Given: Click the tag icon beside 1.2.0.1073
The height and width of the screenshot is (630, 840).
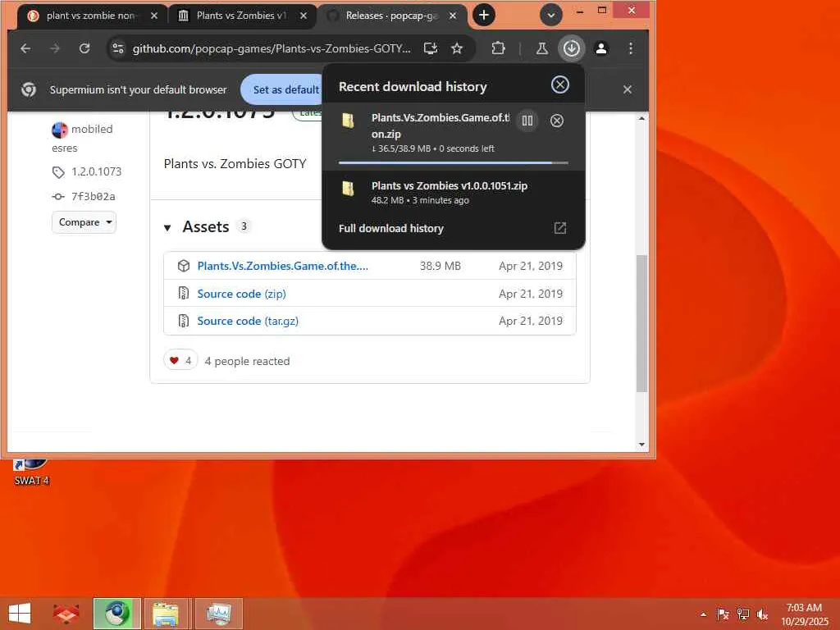Looking at the screenshot, I should point(58,172).
